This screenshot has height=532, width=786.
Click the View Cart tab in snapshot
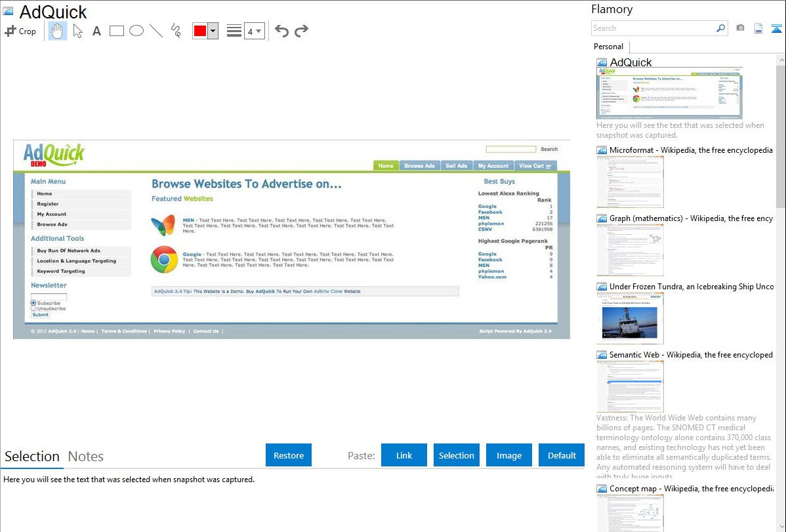click(535, 165)
